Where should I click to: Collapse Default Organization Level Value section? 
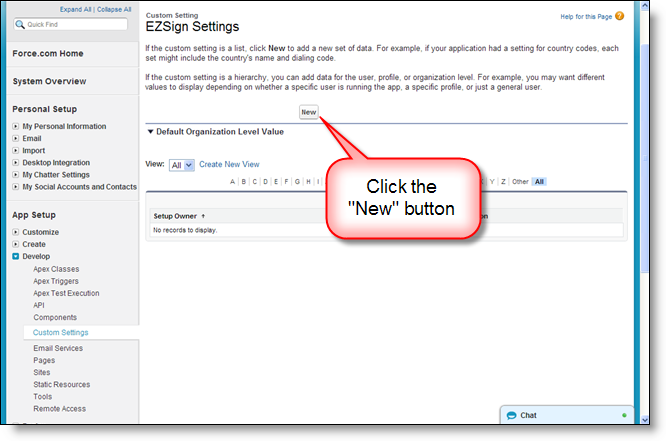tap(151, 131)
